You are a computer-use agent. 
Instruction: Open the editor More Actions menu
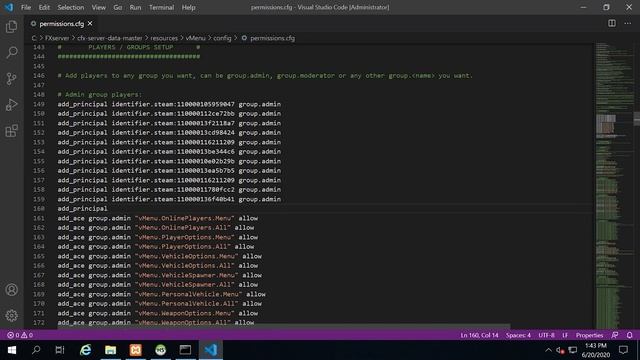coord(628,23)
